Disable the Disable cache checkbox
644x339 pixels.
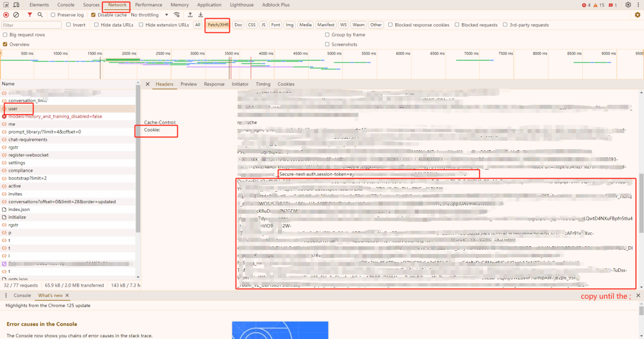point(93,15)
